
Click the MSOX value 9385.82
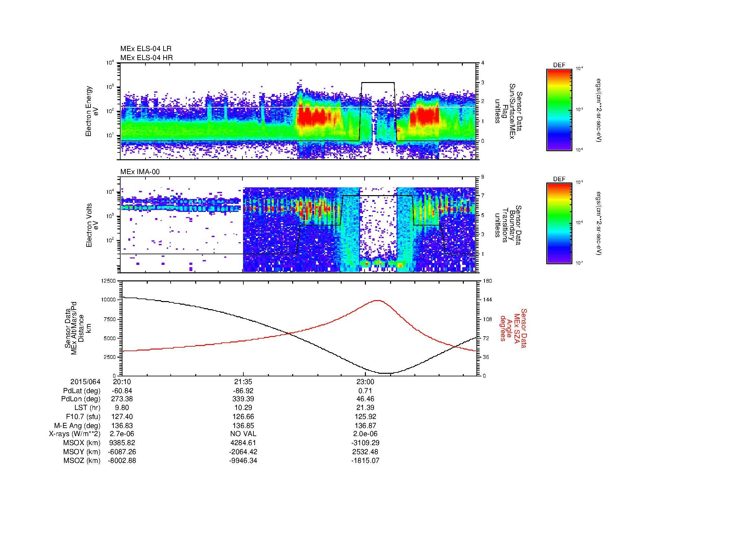[x=122, y=443]
